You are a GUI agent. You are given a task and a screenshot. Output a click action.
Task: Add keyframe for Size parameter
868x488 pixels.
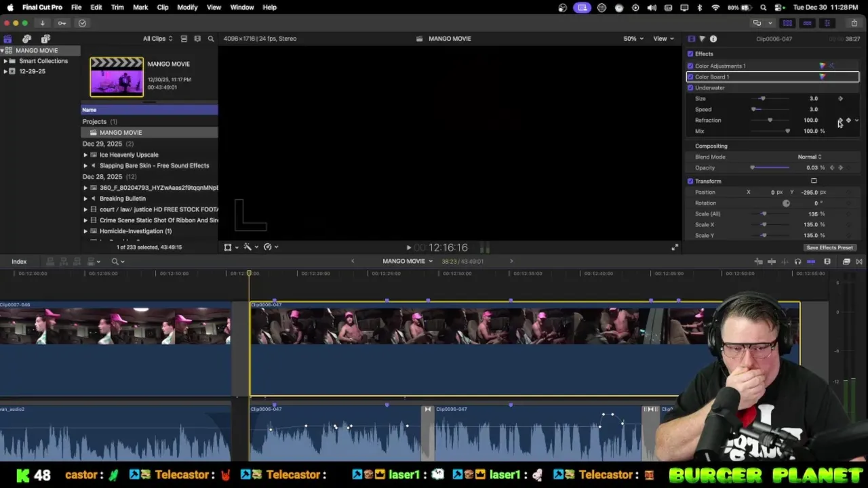[840, 98]
